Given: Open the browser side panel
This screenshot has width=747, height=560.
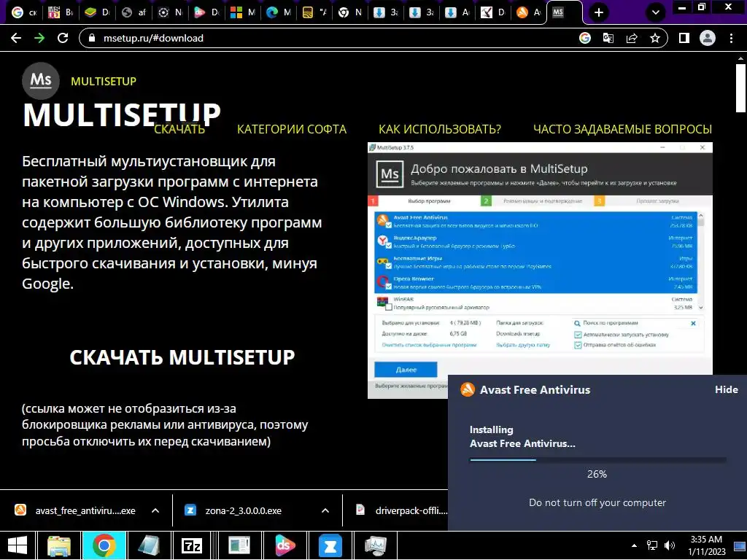Looking at the screenshot, I should (x=684, y=38).
